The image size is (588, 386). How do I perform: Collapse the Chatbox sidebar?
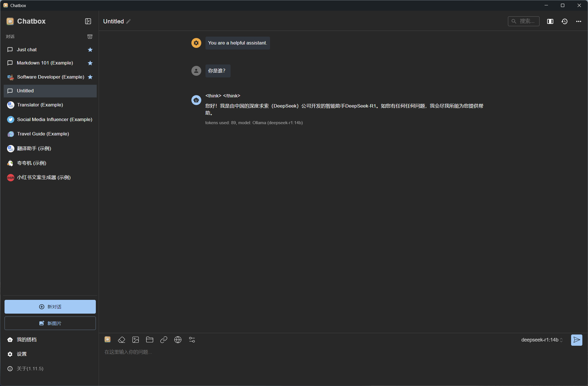[x=88, y=21]
